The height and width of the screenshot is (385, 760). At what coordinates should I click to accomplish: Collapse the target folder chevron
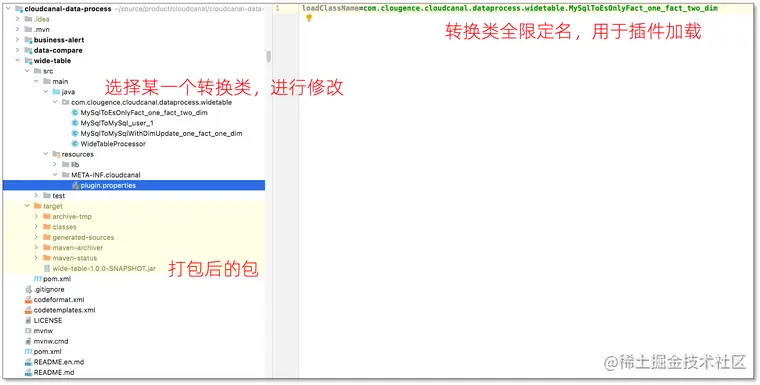[x=27, y=206]
